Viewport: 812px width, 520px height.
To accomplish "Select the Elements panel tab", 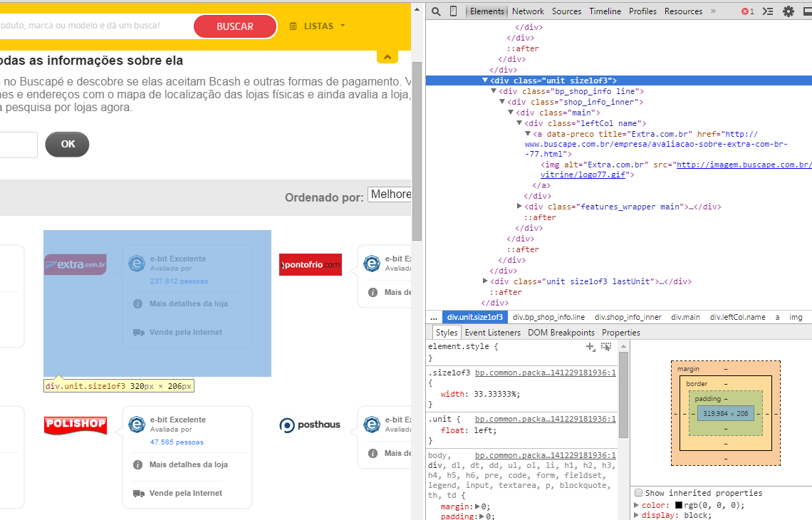I will [486, 11].
